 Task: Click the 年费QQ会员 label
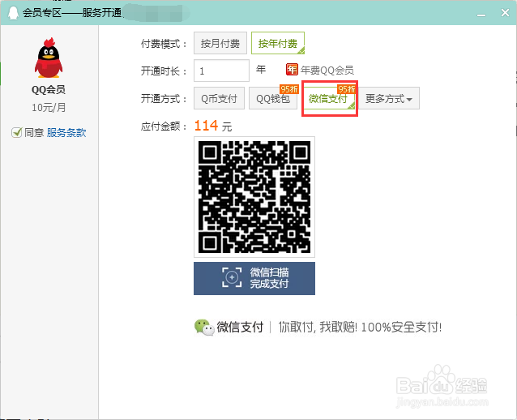(327, 70)
